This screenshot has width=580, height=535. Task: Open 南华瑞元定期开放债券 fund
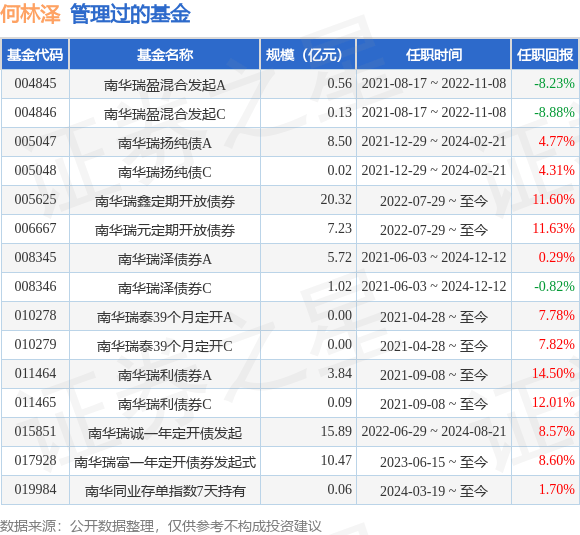click(x=165, y=230)
